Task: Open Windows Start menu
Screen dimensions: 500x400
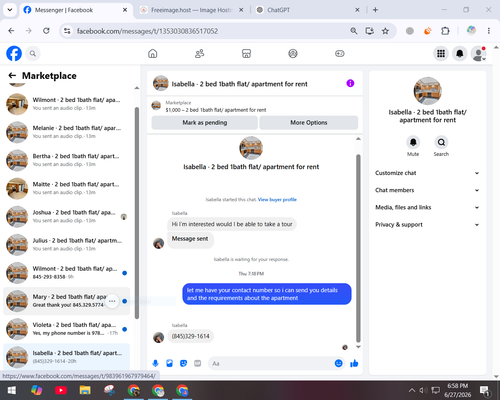Action: pyautogui.click(x=12, y=390)
